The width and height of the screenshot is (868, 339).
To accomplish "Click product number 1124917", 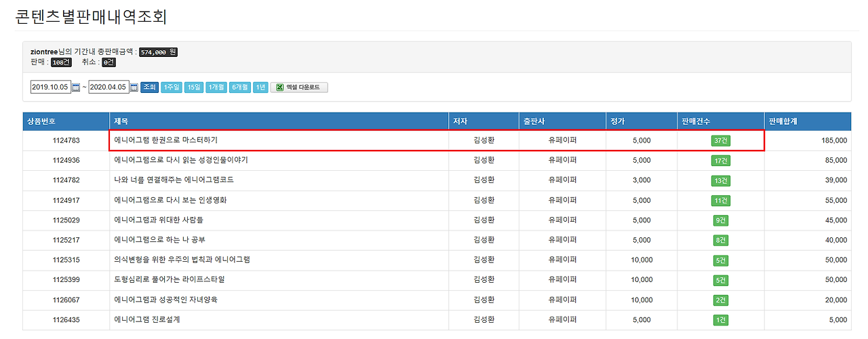I will click(66, 201).
